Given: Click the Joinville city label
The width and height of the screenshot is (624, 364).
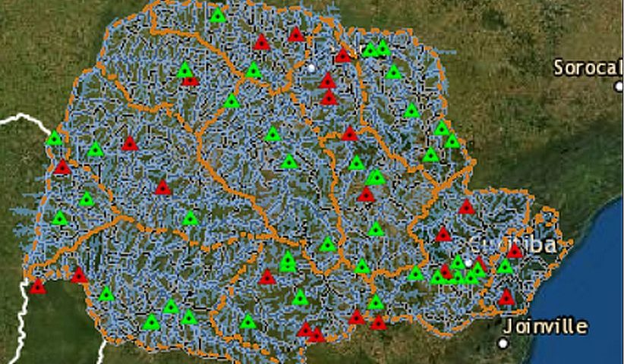Looking at the screenshot, I should pos(547,327).
